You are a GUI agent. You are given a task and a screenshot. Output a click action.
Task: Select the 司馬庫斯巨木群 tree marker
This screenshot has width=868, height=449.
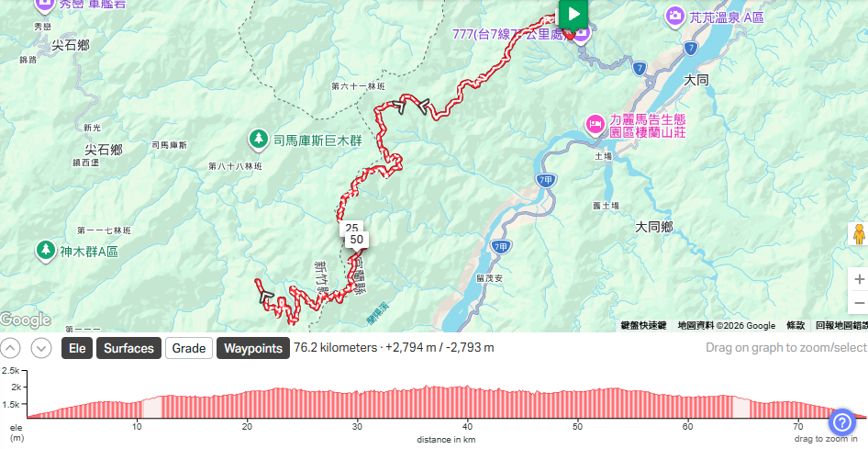point(258,140)
